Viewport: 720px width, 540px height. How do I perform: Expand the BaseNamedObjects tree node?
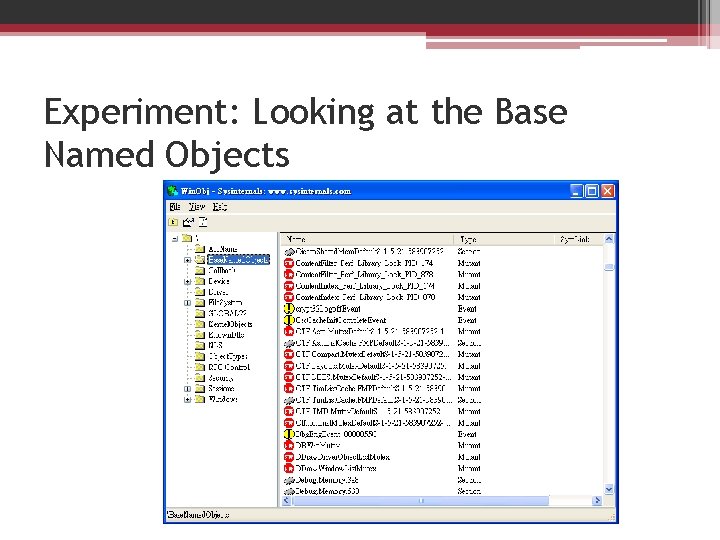187,260
